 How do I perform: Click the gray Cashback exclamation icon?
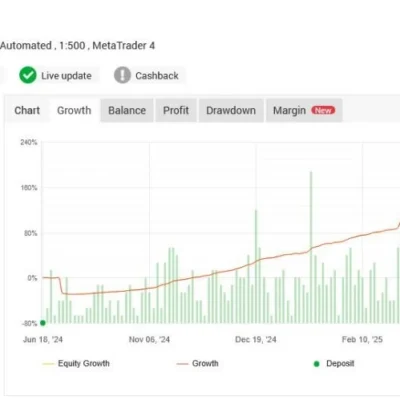(122, 75)
